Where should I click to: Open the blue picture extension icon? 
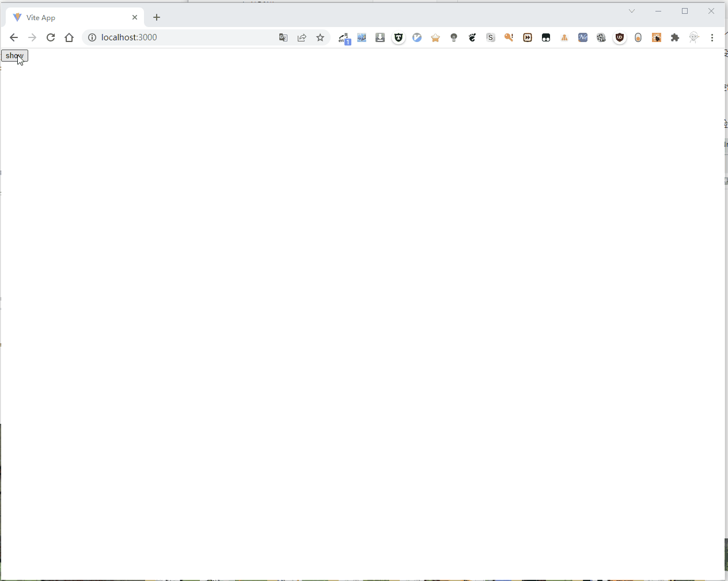[x=362, y=37]
